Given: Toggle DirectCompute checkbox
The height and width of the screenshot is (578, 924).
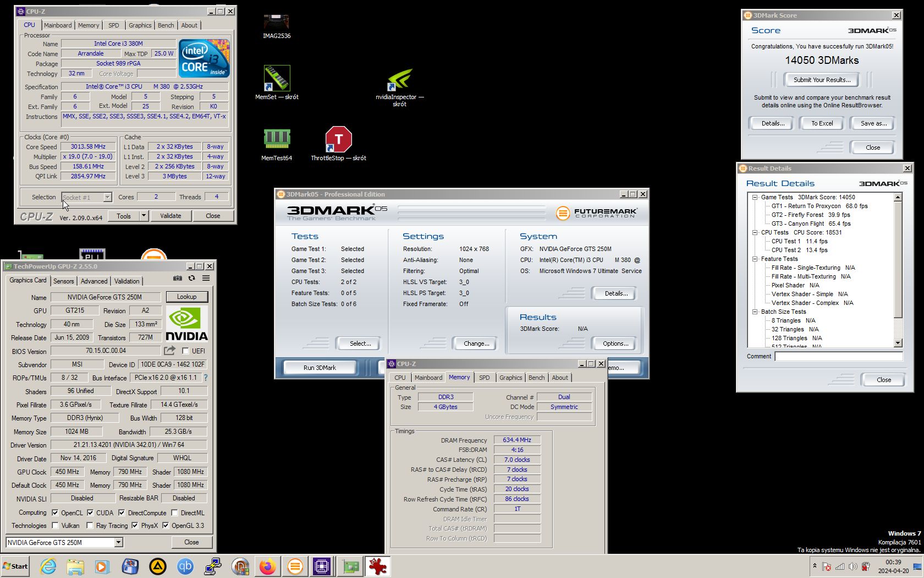Looking at the screenshot, I should (x=122, y=512).
